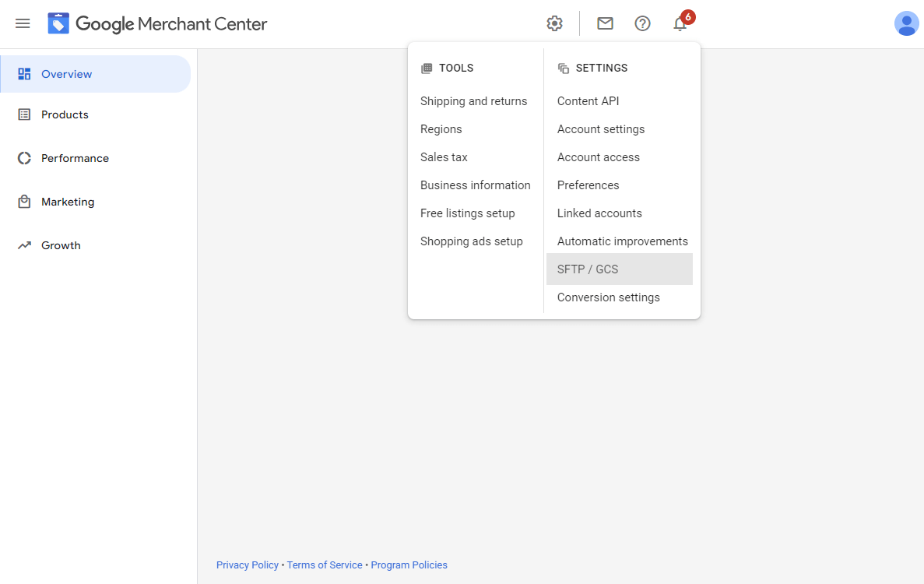Image resolution: width=924 pixels, height=584 pixels.
Task: Click the Google Merchant Center title
Action: point(171,23)
